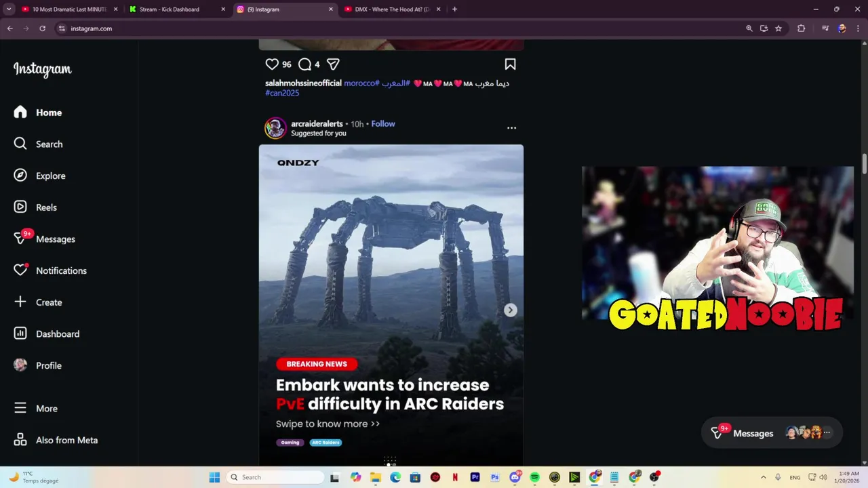The image size is (868, 488).
Task: Like the post with 96 likes
Action: click(x=272, y=64)
